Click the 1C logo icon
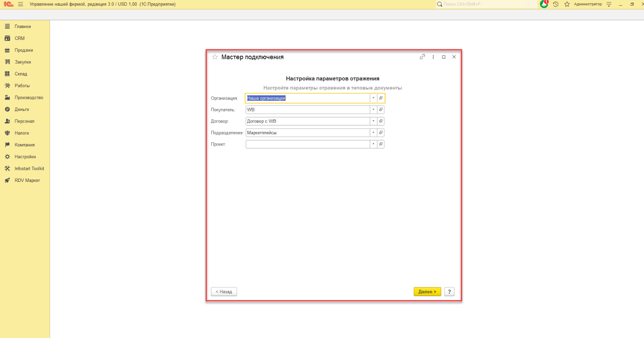This screenshot has width=644, height=338. [x=8, y=4]
